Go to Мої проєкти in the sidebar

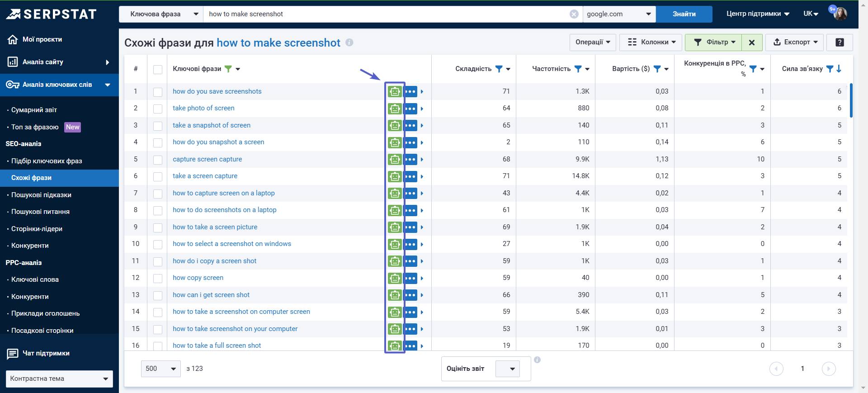tap(42, 39)
